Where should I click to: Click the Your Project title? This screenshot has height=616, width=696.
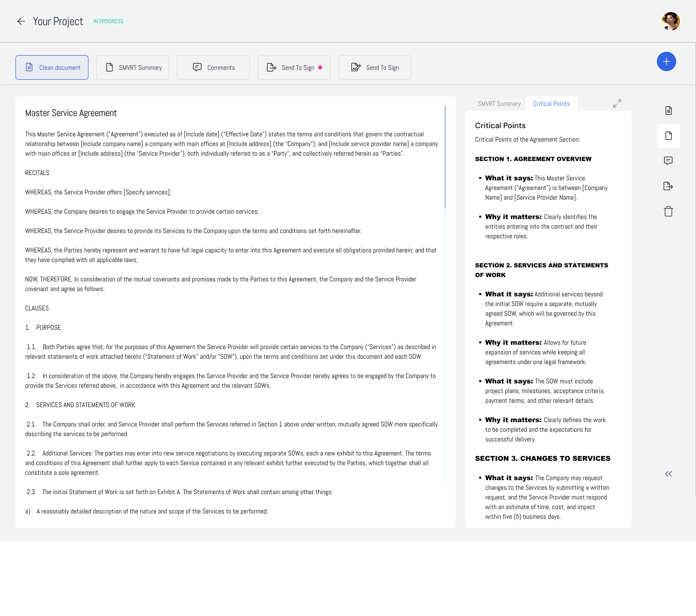click(58, 21)
